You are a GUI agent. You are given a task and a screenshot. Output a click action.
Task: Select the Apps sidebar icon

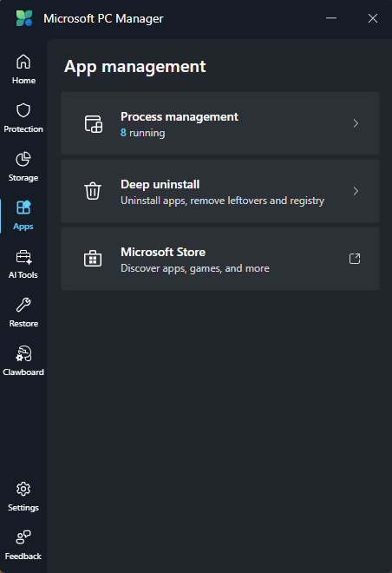(23, 207)
